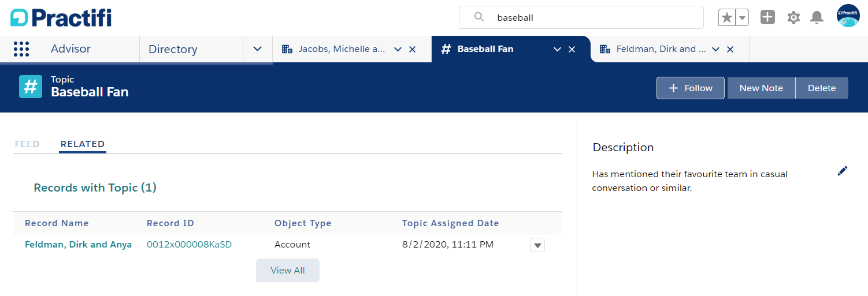Open the user profile avatar
This screenshot has height=296, width=868.
848,16
